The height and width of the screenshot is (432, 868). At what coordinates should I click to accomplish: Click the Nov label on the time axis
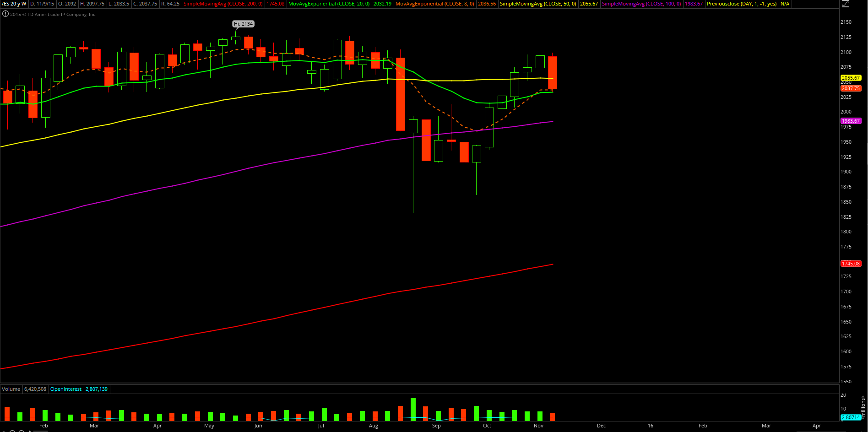(538, 426)
